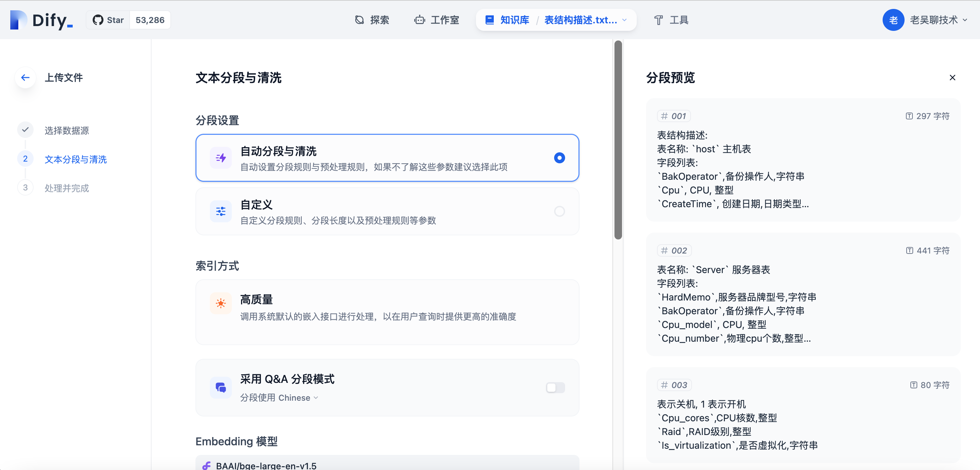980x470 pixels.
Task: Select the 高质量 index method card
Action: click(387, 312)
